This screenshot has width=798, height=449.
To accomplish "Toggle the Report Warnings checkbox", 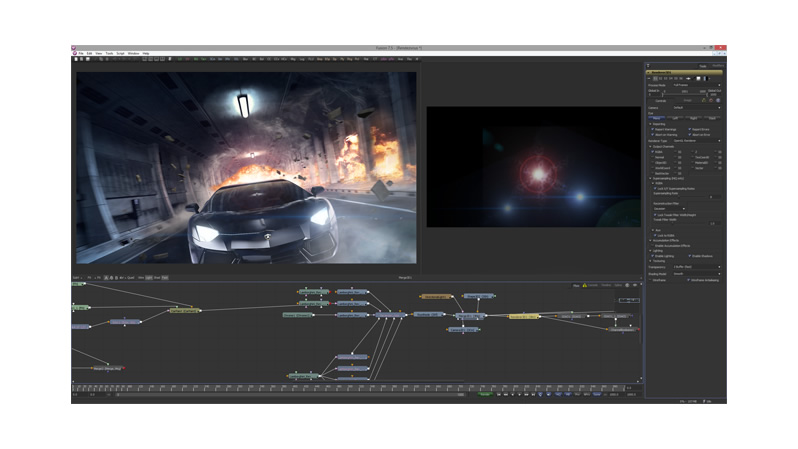I will coord(653,129).
